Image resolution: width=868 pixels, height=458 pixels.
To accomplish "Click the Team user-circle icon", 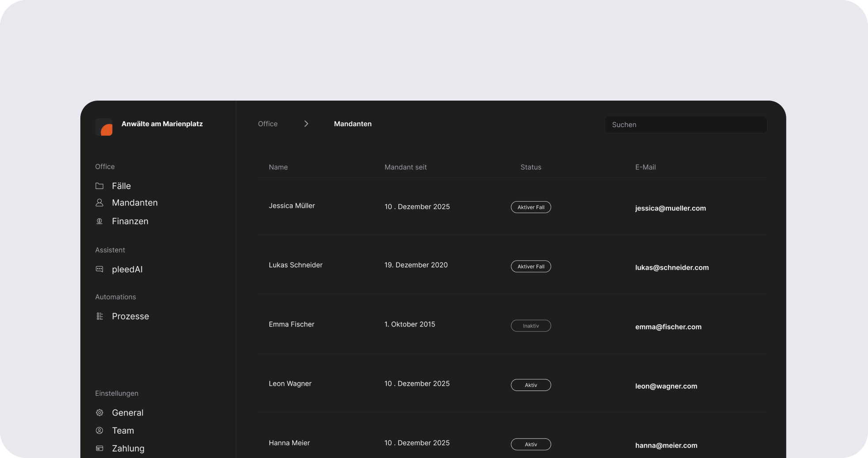I will [x=99, y=430].
